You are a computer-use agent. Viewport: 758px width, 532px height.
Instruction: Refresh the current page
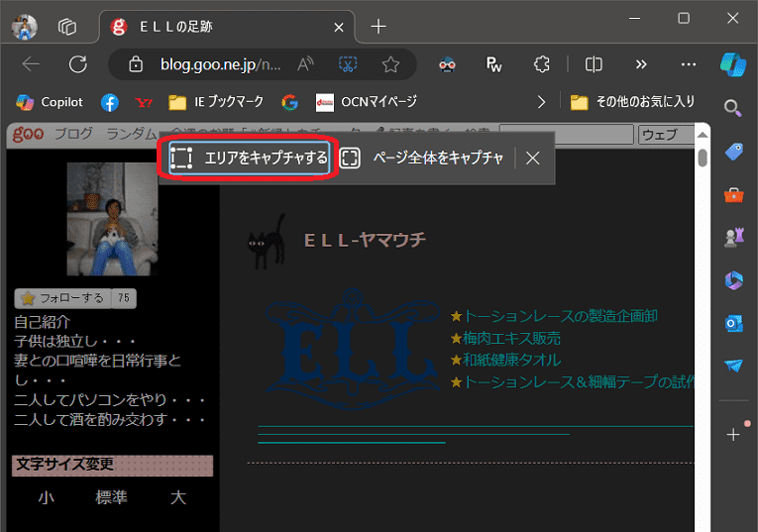click(x=78, y=64)
